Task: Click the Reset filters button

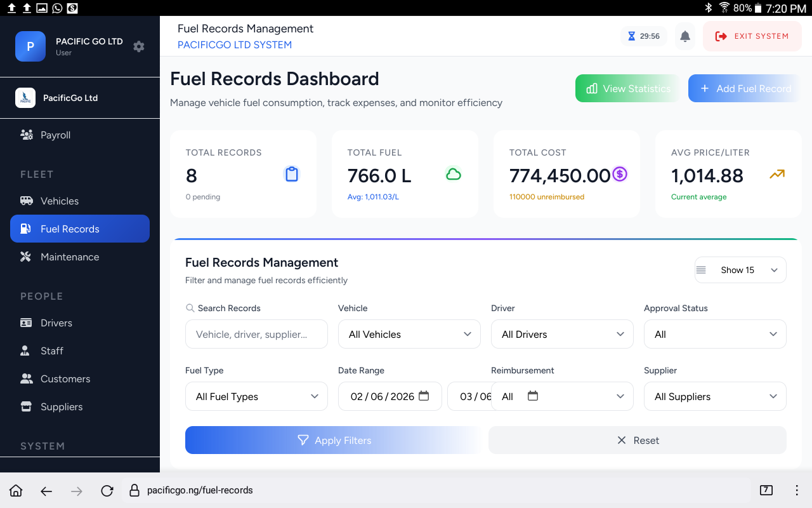Action: (637, 440)
